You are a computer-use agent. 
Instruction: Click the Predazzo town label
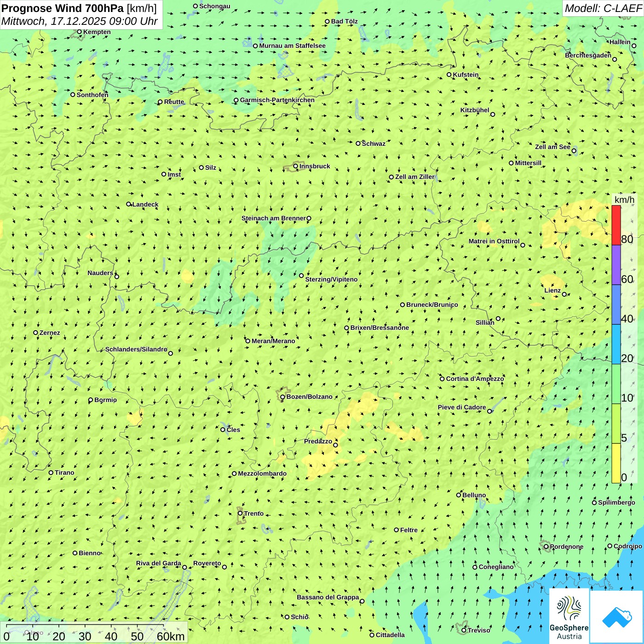318,441
